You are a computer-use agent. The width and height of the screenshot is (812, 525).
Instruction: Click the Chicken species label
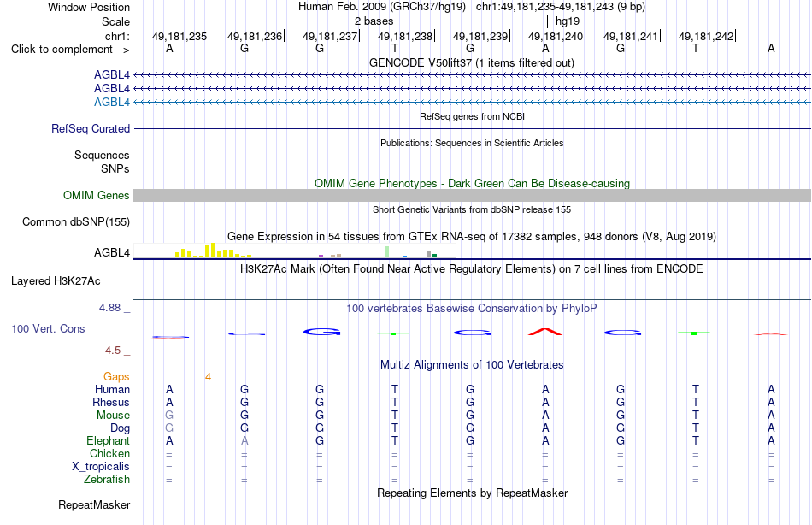(109, 453)
